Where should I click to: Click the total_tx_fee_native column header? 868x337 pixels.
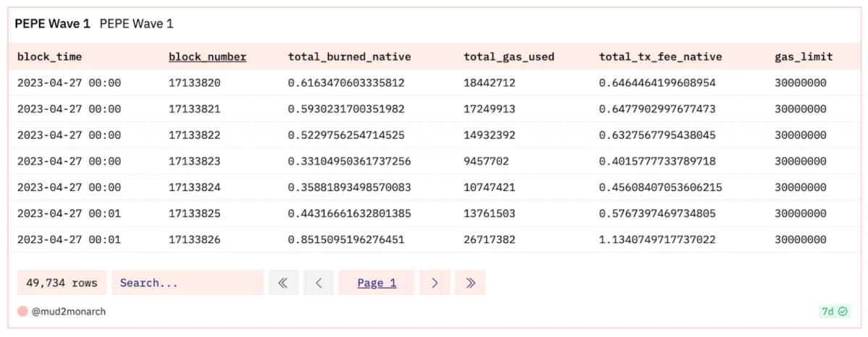[x=660, y=56]
